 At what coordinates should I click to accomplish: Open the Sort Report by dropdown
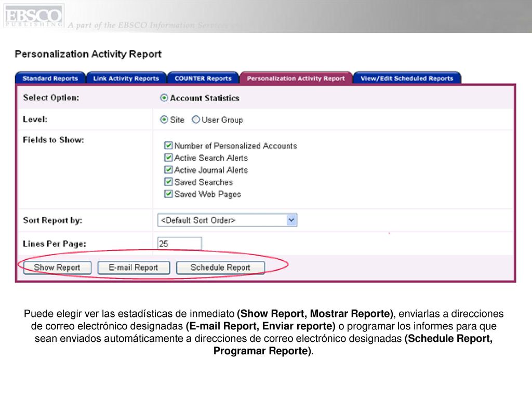[x=228, y=220]
